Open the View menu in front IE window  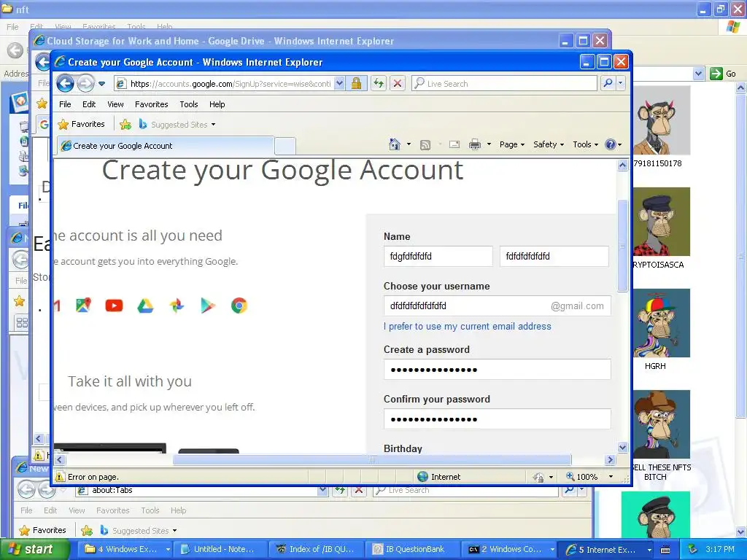click(115, 104)
